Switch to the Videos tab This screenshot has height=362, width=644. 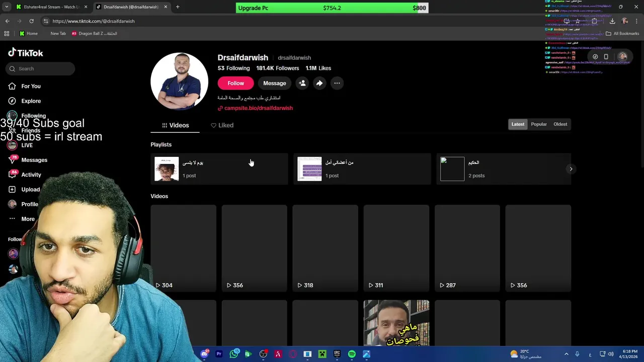point(175,125)
